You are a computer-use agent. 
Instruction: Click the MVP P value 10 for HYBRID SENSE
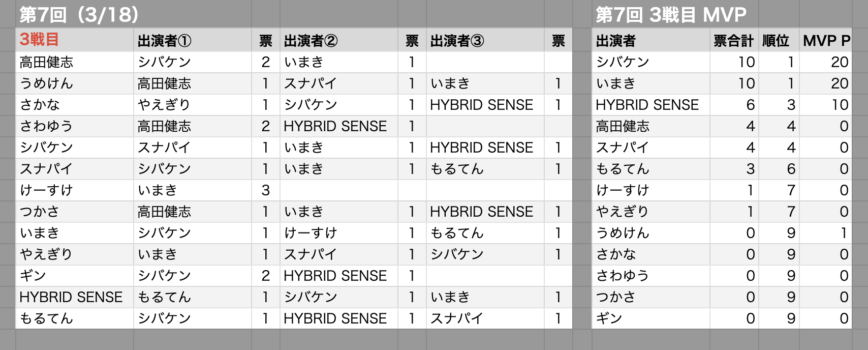pos(825,105)
